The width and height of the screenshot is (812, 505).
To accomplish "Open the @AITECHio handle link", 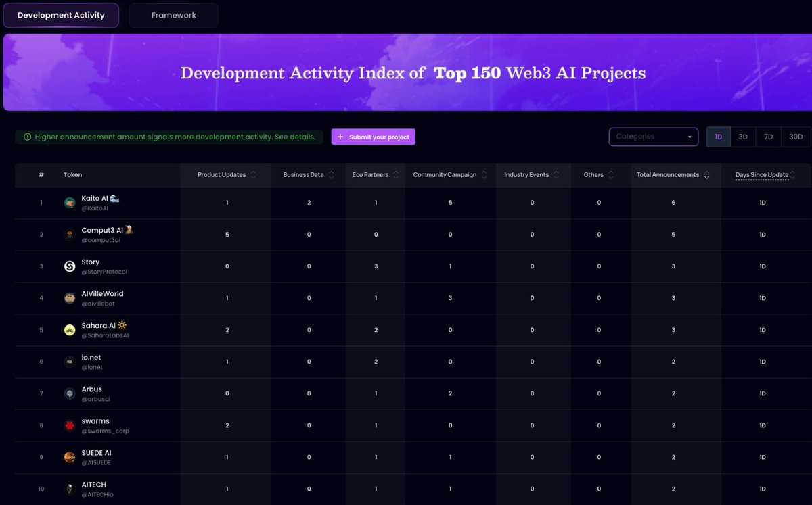I will [x=97, y=494].
